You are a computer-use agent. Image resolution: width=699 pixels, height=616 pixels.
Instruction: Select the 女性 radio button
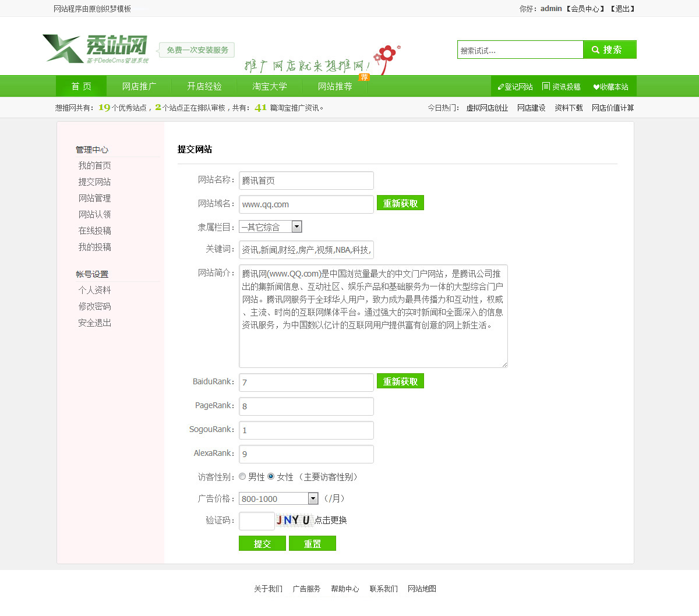coord(271,476)
